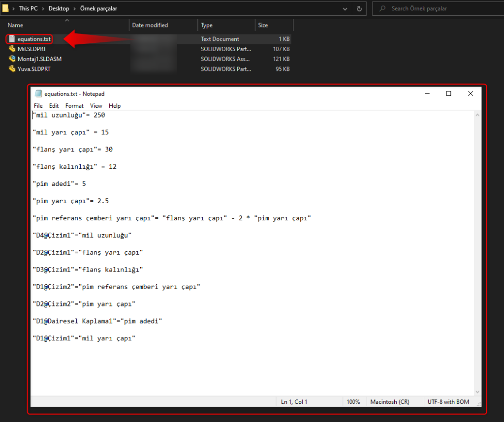Click the "D2@Çizim1" line
The image size is (504, 422).
click(x=88, y=252)
